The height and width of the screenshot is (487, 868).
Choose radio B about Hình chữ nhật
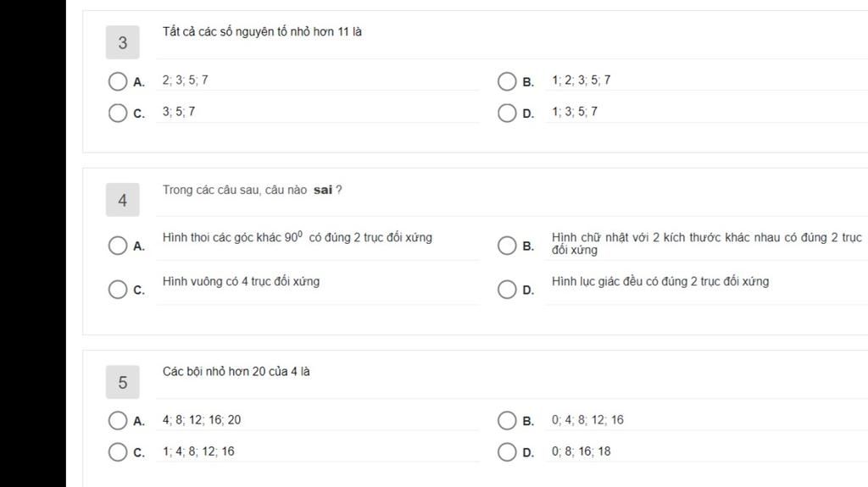[x=507, y=246]
